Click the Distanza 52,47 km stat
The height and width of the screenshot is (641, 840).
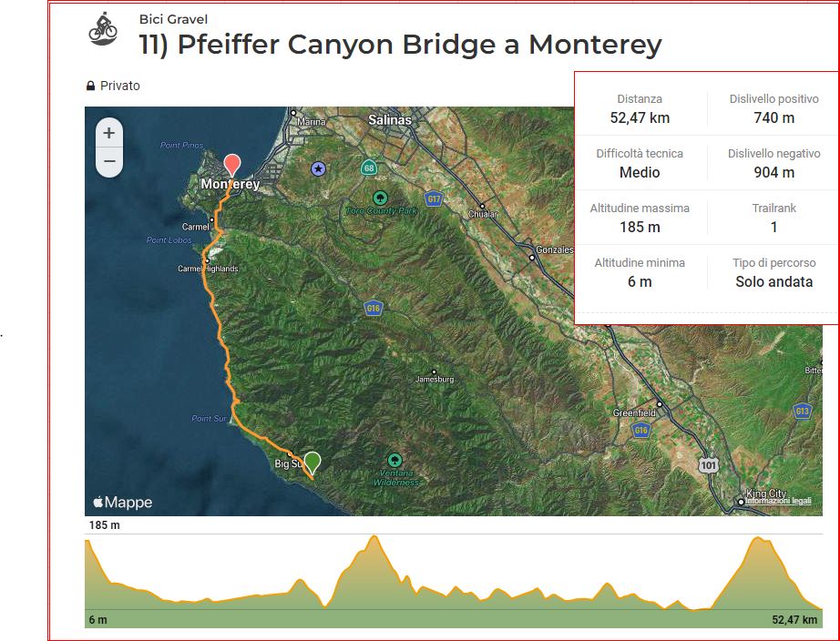[x=640, y=108]
